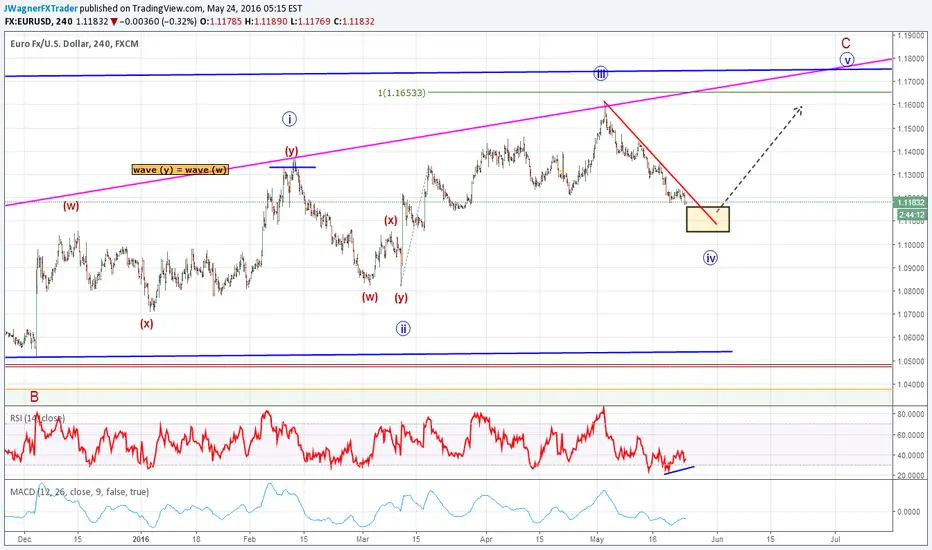Select the (x) label in mid-March
Screen dimensions: 932x550
point(390,220)
